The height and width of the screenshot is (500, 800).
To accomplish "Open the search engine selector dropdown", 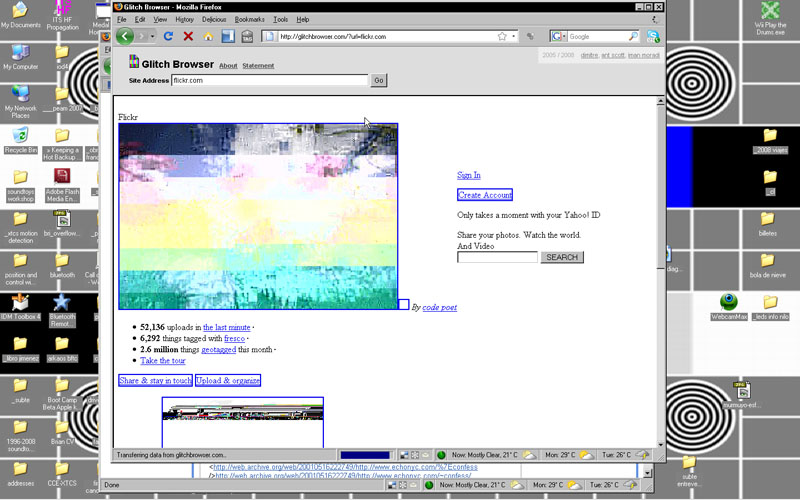I will [559, 36].
